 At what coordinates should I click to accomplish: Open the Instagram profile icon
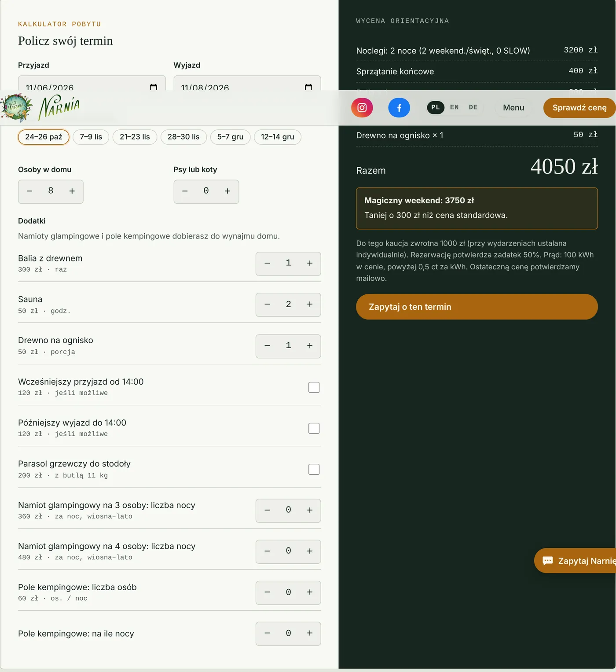(x=362, y=108)
